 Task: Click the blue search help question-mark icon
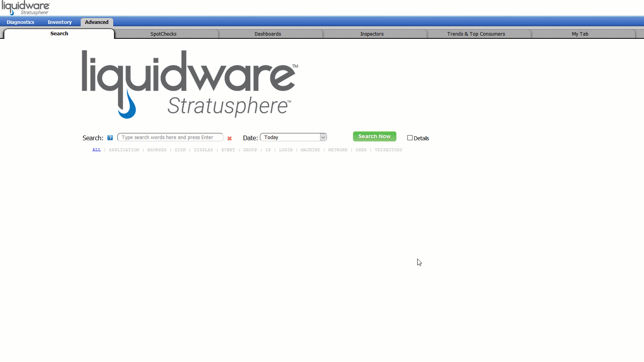coord(110,138)
